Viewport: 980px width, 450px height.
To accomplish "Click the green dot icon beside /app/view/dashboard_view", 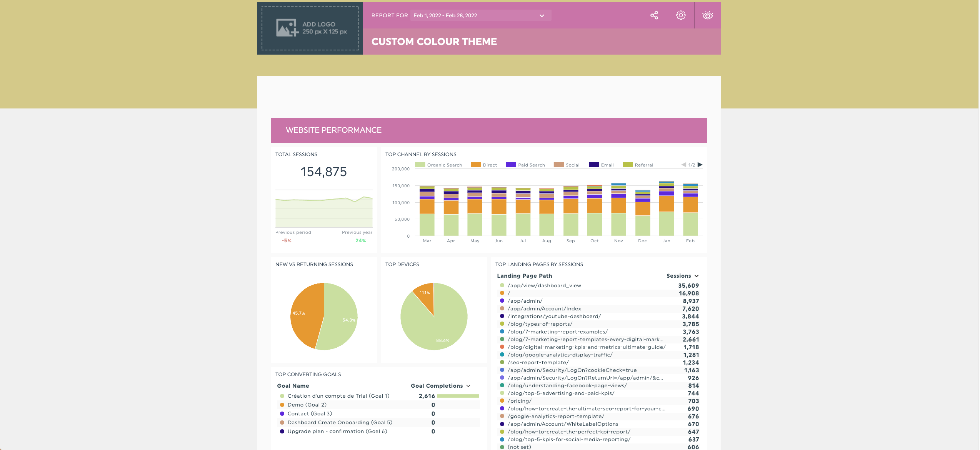I will click(502, 285).
